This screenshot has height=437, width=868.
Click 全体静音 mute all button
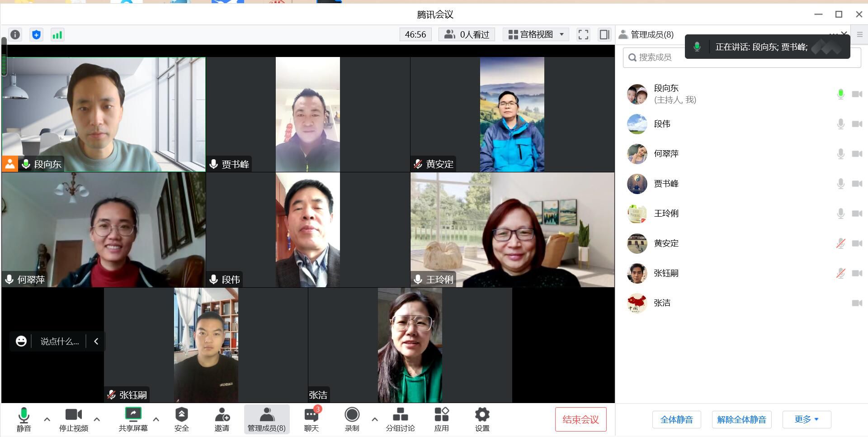click(x=676, y=419)
